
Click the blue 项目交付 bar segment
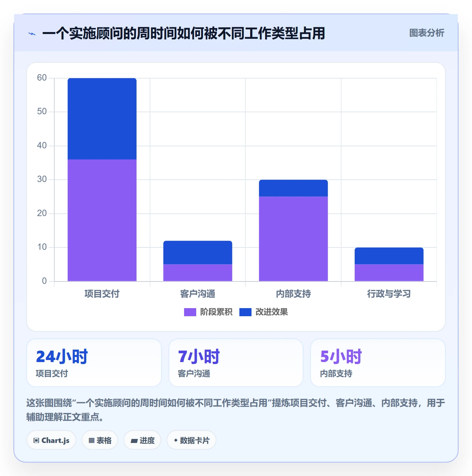[x=102, y=119]
